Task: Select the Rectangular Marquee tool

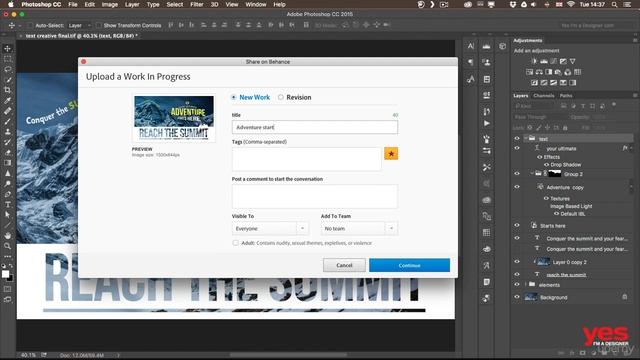Action: pos(8,59)
